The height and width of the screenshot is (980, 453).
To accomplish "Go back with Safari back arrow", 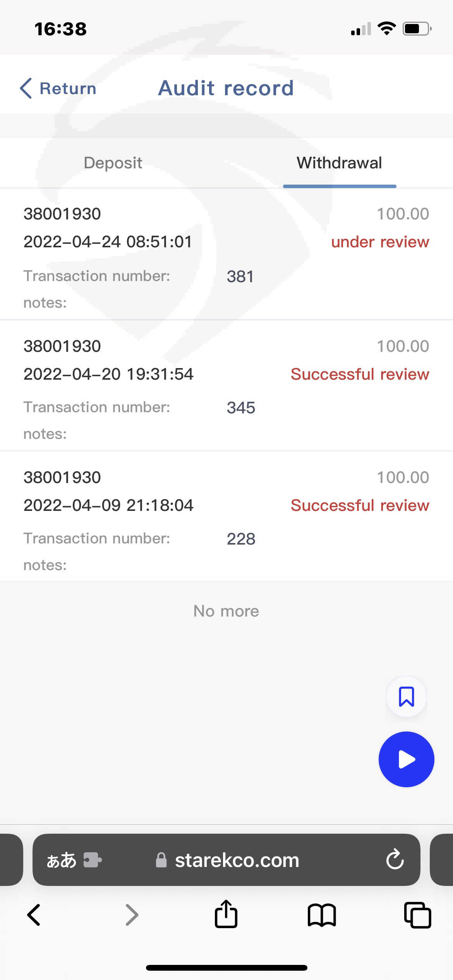I will pos(34,915).
